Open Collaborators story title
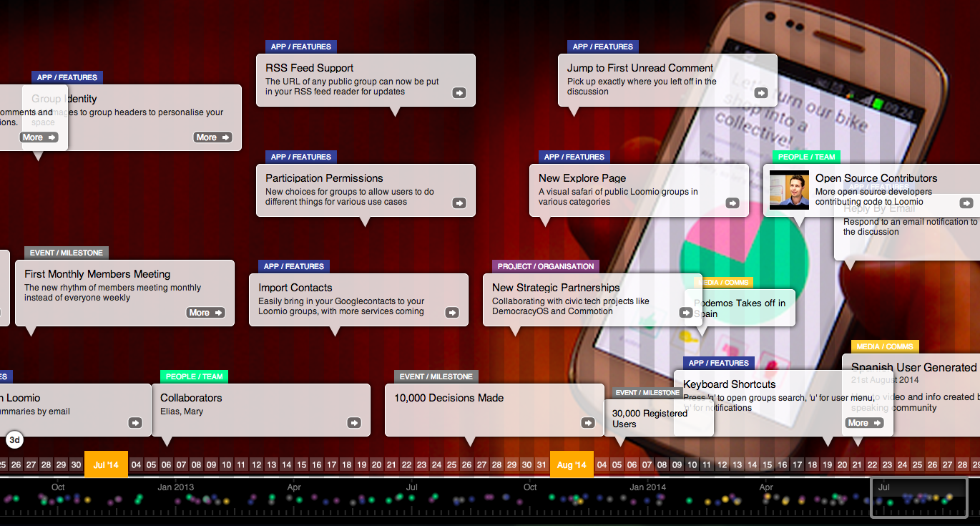This screenshot has height=526, width=980. click(x=191, y=398)
